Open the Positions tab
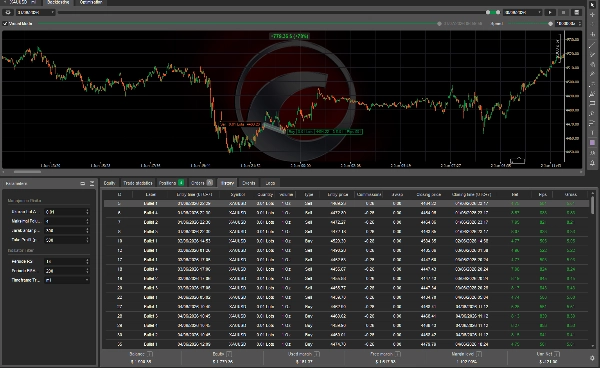 (x=171, y=183)
